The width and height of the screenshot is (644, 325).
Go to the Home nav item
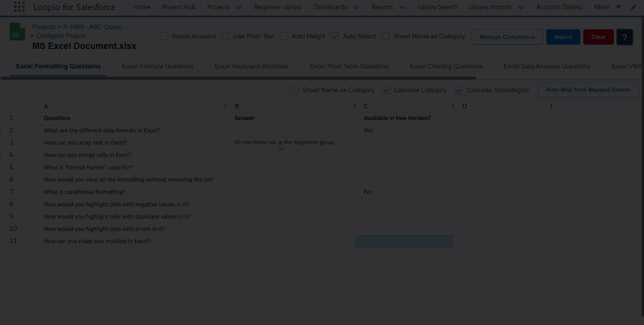(142, 7)
